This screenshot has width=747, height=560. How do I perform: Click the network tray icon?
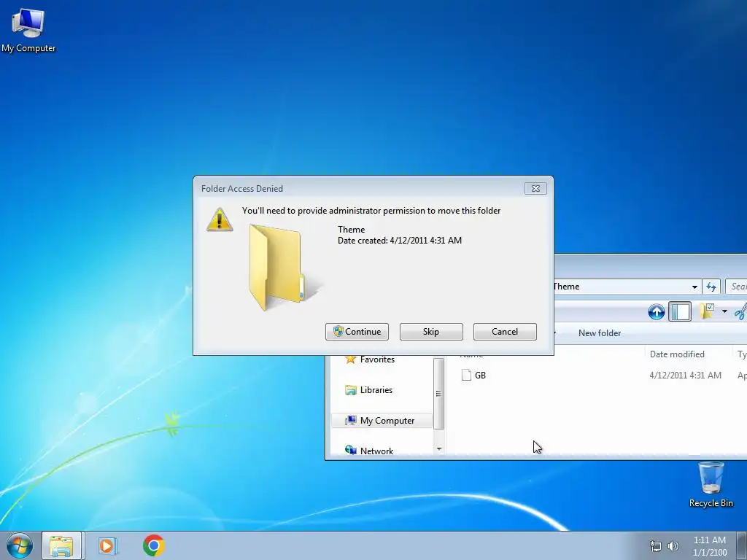656,546
